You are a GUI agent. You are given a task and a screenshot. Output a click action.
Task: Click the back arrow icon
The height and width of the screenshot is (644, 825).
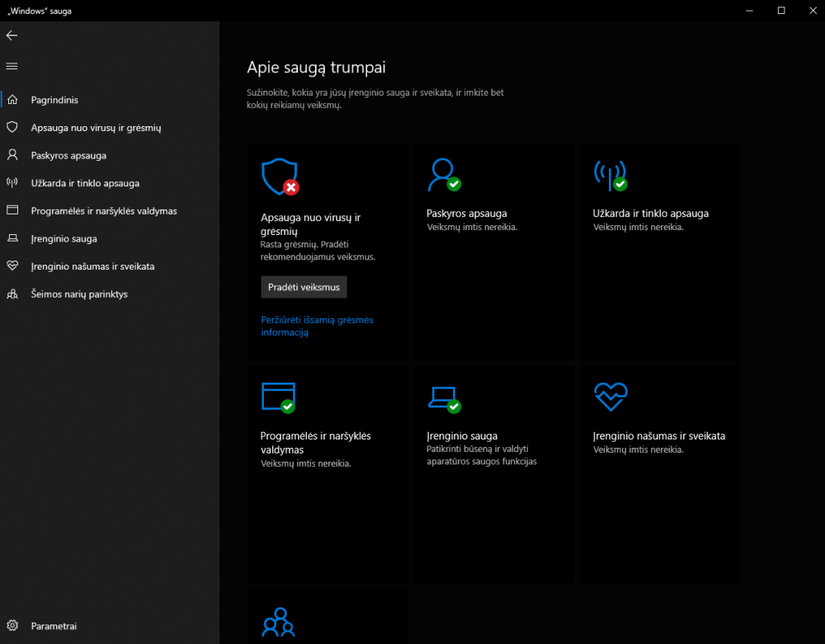point(12,35)
